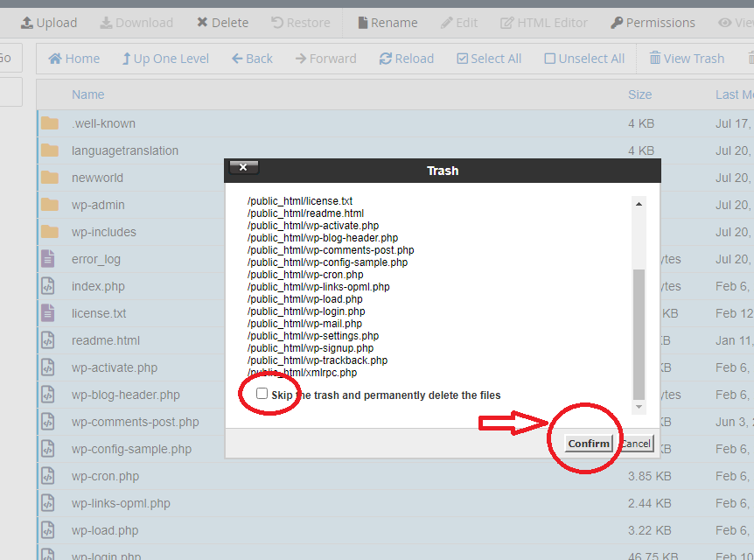
Task: Click the error_log file icon
Action: tap(48, 259)
